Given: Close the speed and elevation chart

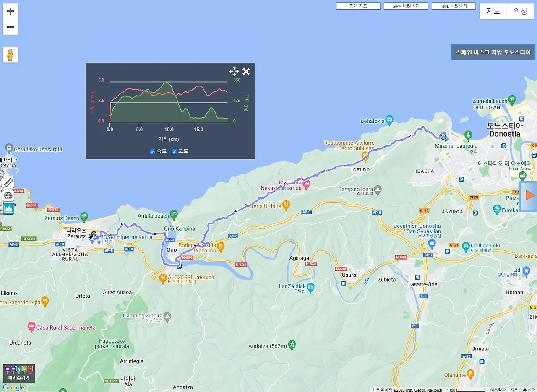Looking at the screenshot, I should point(246,71).
